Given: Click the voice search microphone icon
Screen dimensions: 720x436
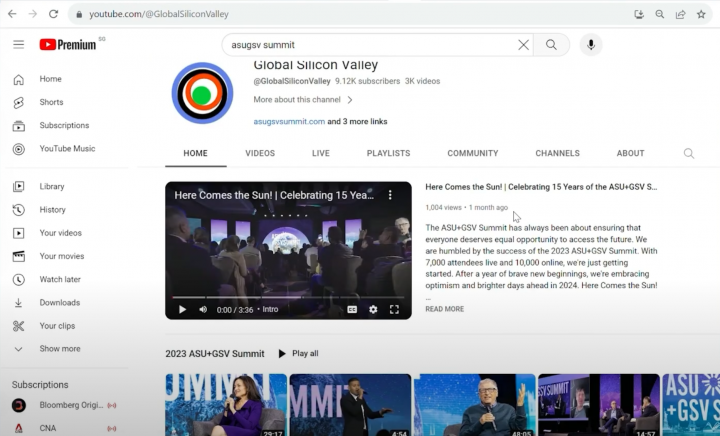Looking at the screenshot, I should tap(591, 45).
